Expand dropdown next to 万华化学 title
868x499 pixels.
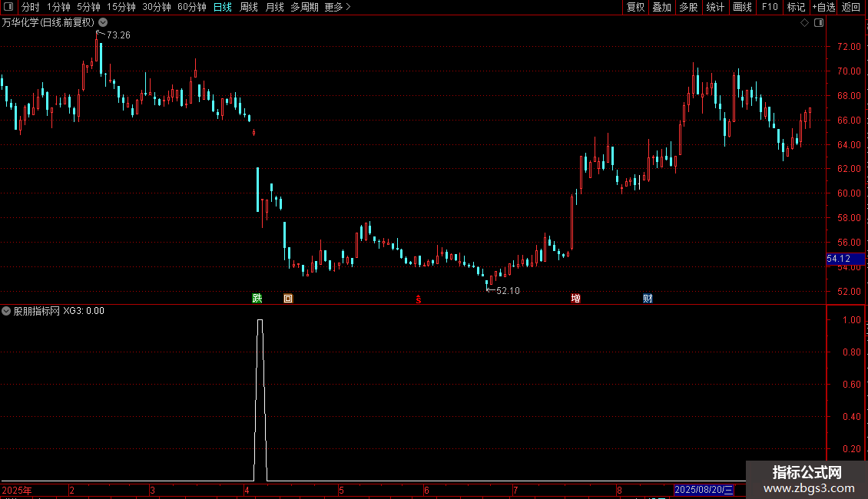[103, 22]
